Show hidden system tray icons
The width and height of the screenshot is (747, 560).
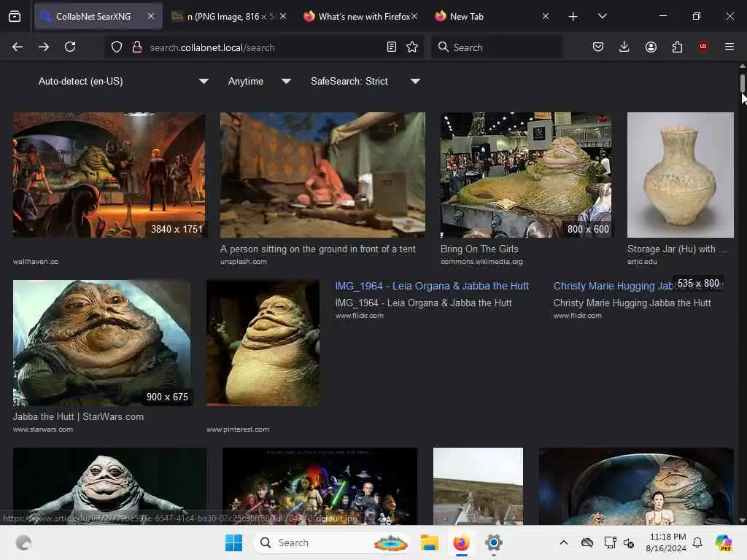point(564,542)
